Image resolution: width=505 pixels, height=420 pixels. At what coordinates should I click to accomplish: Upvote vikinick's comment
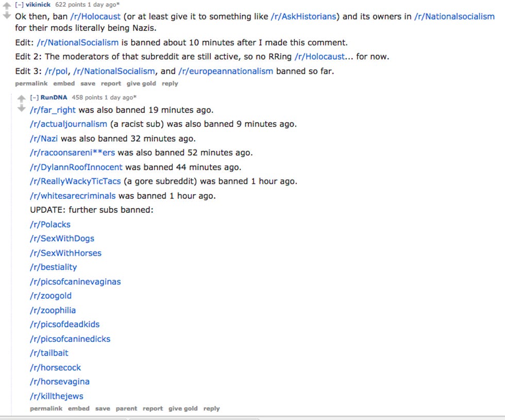click(7, 6)
